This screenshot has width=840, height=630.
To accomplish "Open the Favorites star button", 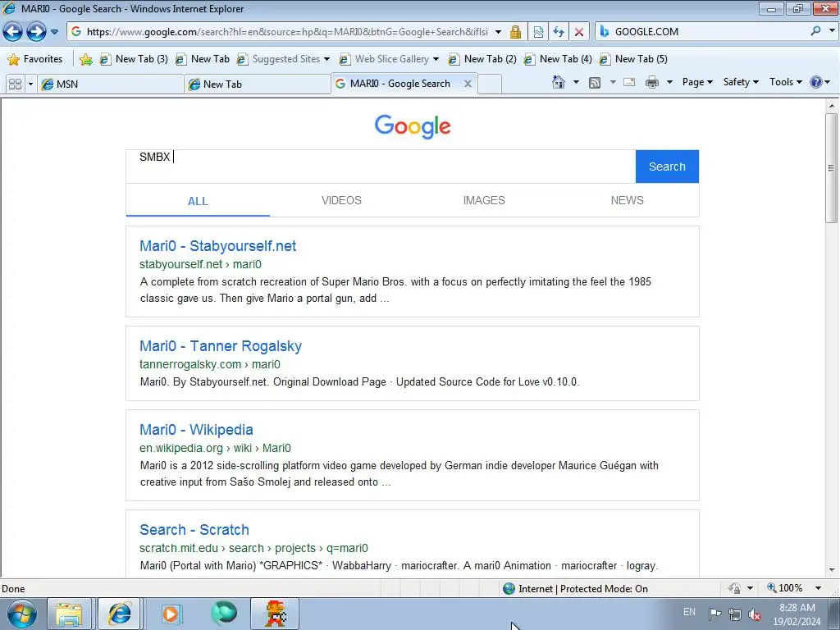I will (x=35, y=59).
